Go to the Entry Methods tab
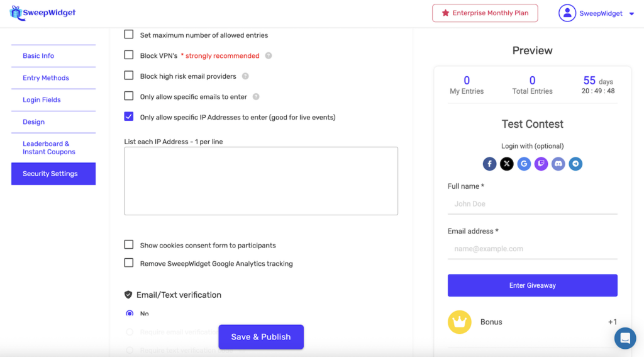The height and width of the screenshot is (357, 644). click(46, 78)
